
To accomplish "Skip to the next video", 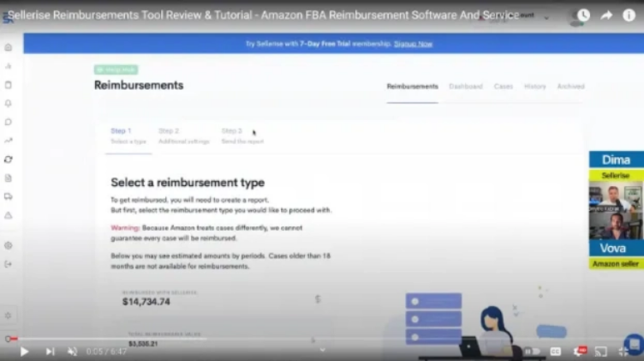I will point(50,352).
